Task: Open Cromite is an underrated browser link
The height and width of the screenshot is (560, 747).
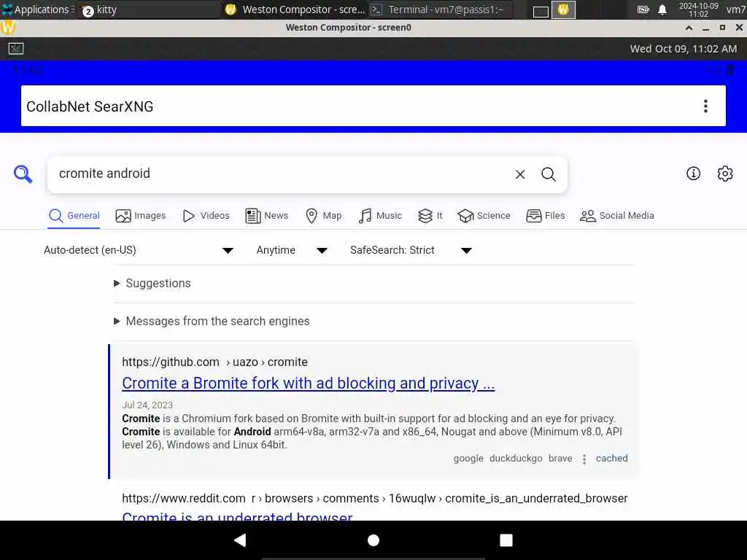Action: tap(237, 516)
